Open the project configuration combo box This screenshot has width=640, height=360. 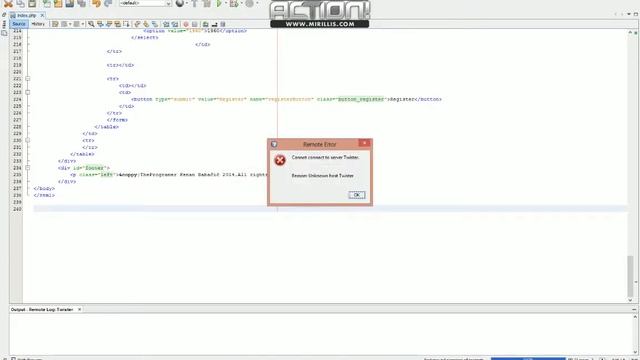pos(145,3)
